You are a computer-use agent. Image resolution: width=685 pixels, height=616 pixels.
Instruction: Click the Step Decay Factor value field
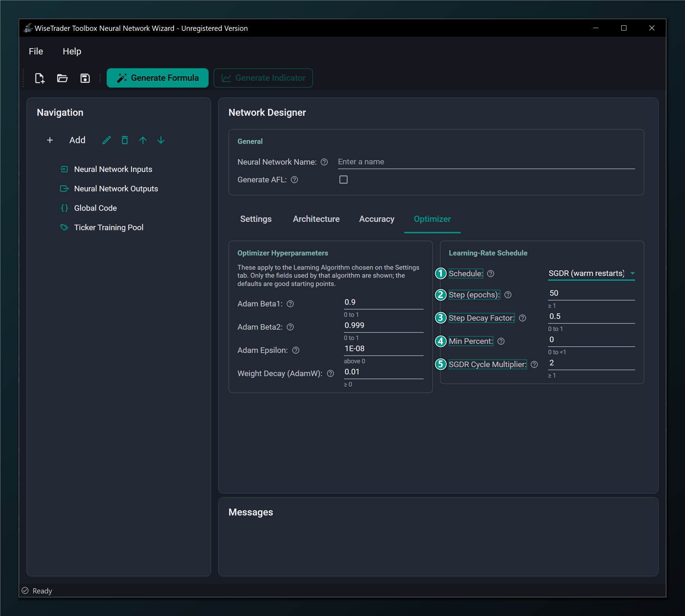[x=591, y=316]
